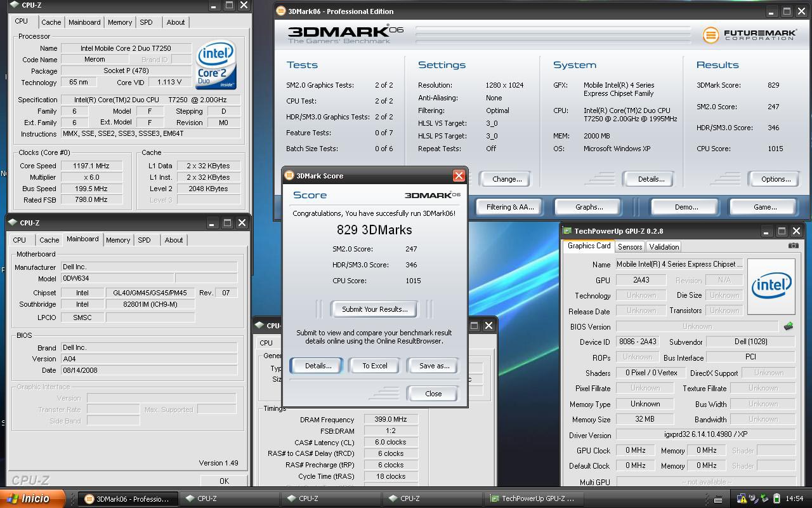Click Details... in the 3DMark Score dialog

[x=318, y=366]
